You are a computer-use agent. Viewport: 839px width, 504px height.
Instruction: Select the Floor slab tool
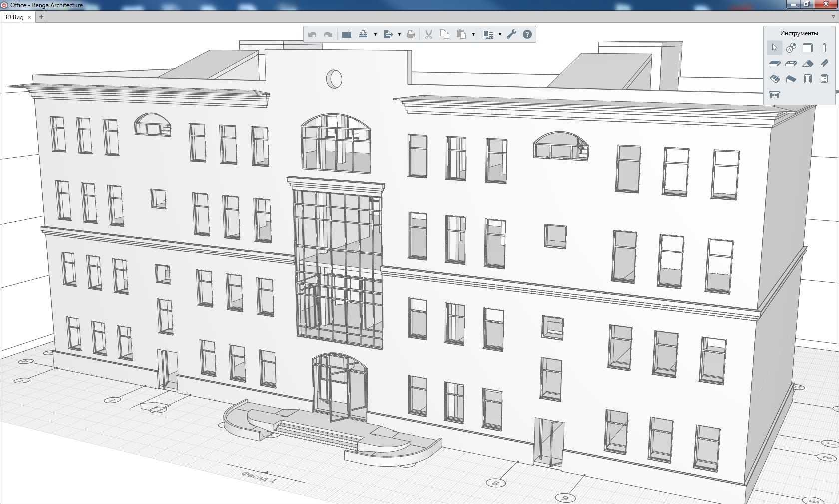pos(774,63)
